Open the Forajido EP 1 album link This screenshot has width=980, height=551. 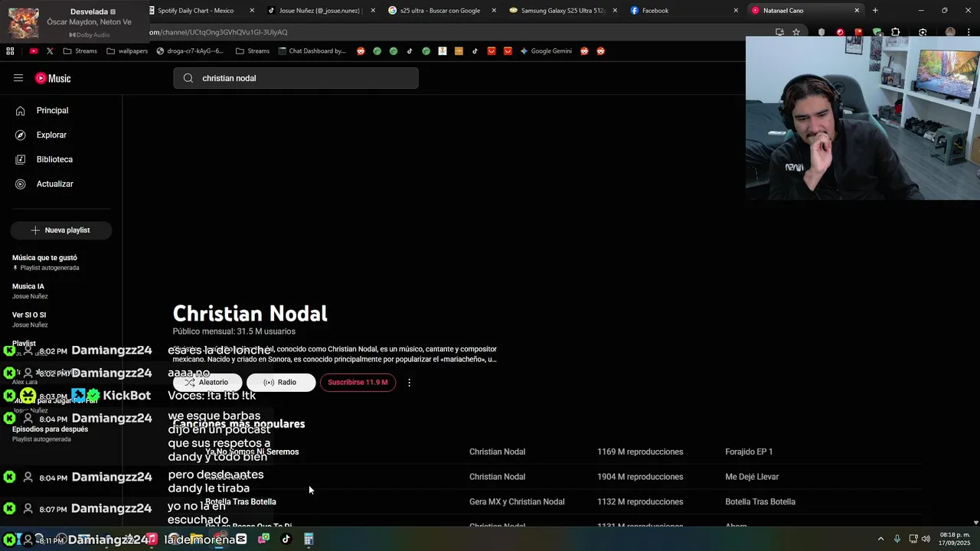click(x=749, y=452)
